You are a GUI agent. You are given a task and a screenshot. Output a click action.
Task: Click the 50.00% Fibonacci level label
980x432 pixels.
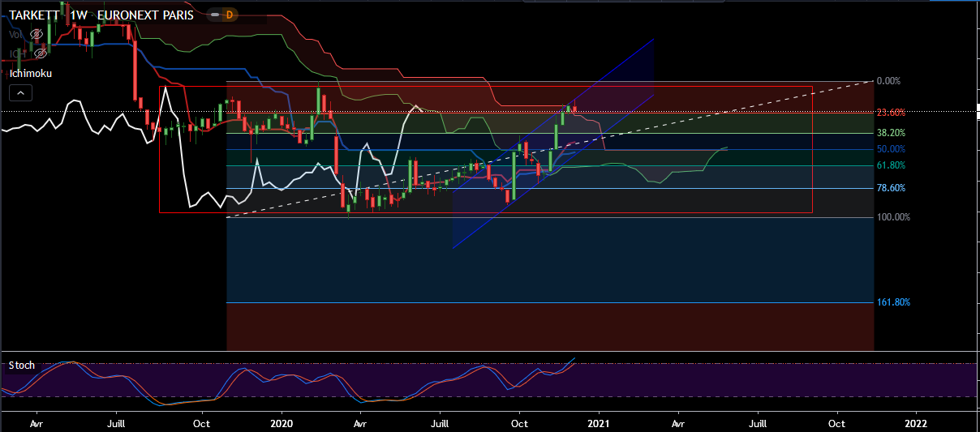point(892,149)
